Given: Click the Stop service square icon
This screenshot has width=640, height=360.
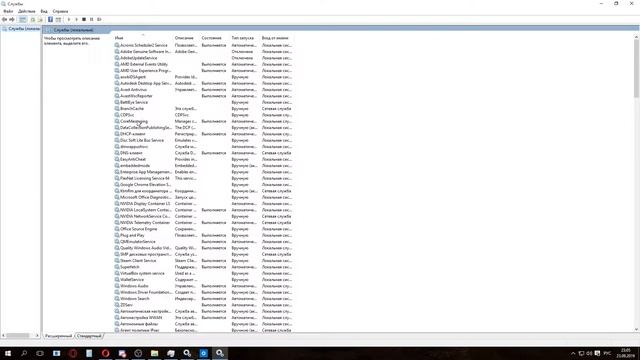Looking at the screenshot, I should pos(84,20).
